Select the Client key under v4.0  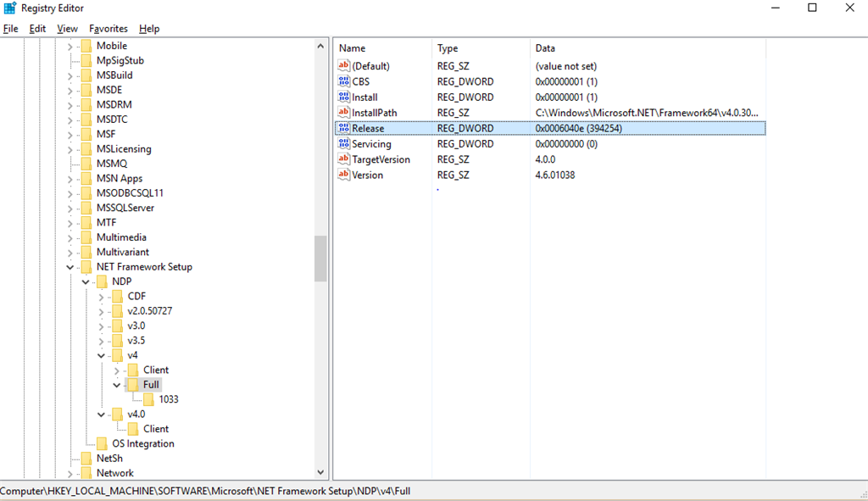pyautogui.click(x=156, y=428)
